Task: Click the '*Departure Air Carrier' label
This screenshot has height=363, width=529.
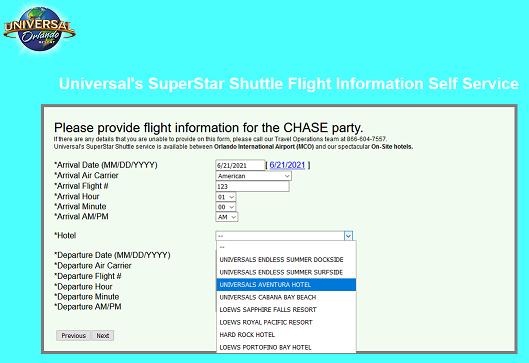Action: click(x=93, y=266)
